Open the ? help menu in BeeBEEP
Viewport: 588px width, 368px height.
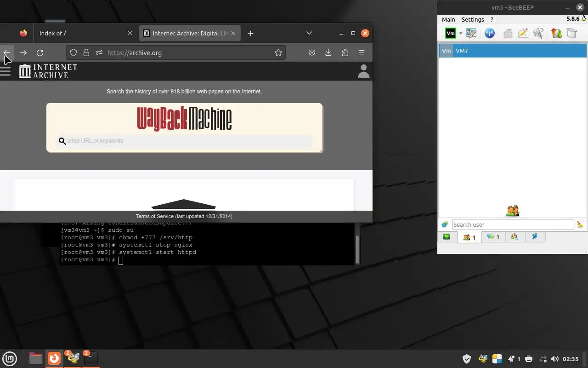pyautogui.click(x=492, y=19)
